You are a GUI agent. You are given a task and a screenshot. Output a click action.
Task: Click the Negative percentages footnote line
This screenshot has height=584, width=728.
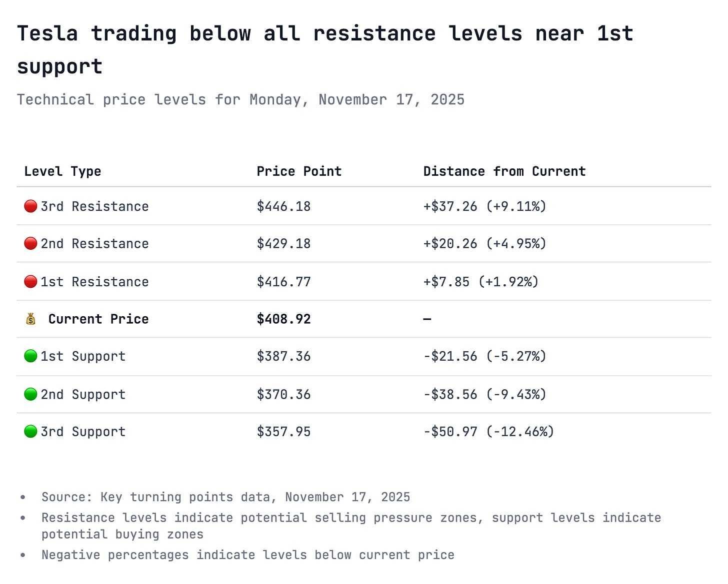coord(248,555)
